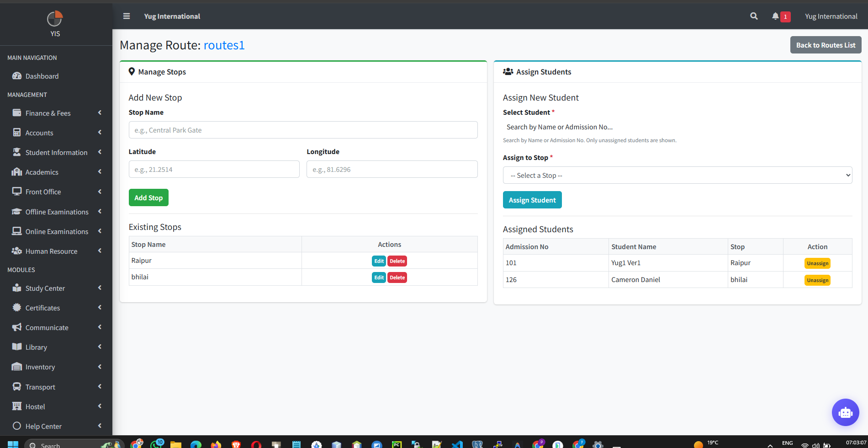Open the chatbot icon at bottom right

point(846,412)
